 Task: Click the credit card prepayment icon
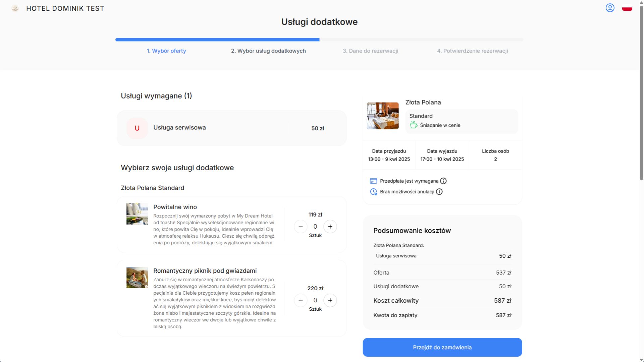coord(373,181)
